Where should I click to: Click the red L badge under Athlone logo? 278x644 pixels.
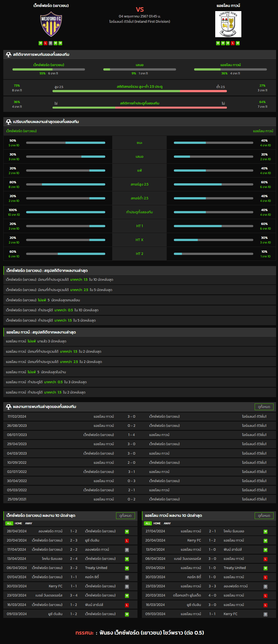pyautogui.click(x=233, y=43)
